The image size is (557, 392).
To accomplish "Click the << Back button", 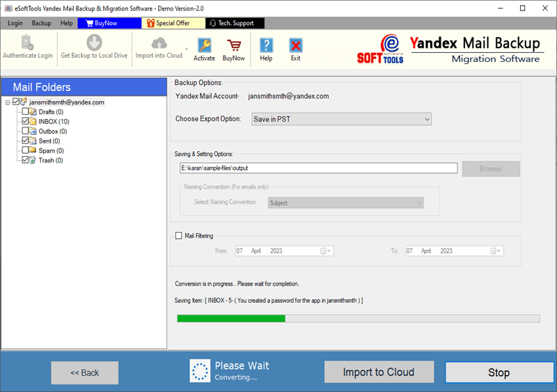I will [x=84, y=373].
